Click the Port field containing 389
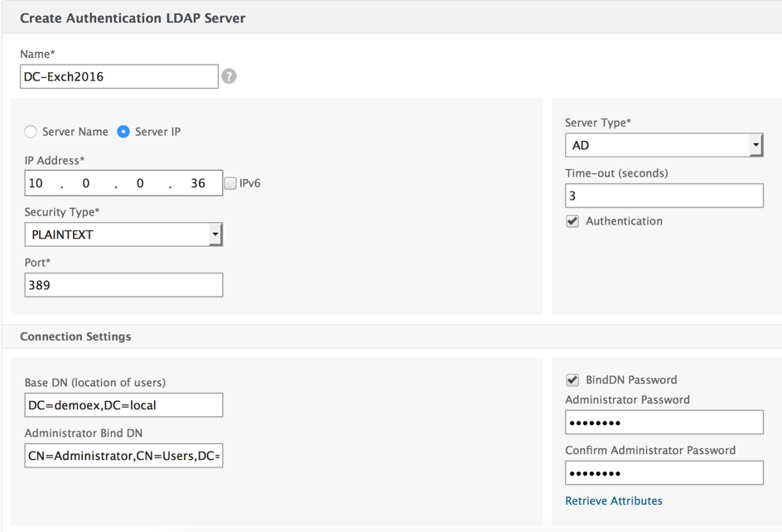This screenshot has width=782, height=532. click(123, 285)
